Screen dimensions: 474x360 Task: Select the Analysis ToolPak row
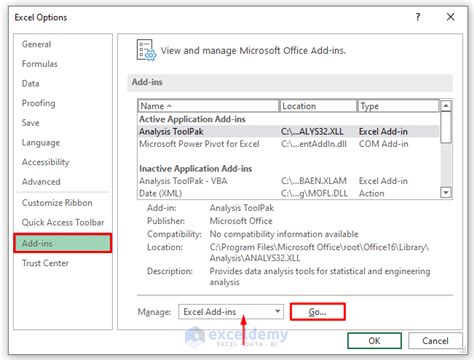[288, 131]
